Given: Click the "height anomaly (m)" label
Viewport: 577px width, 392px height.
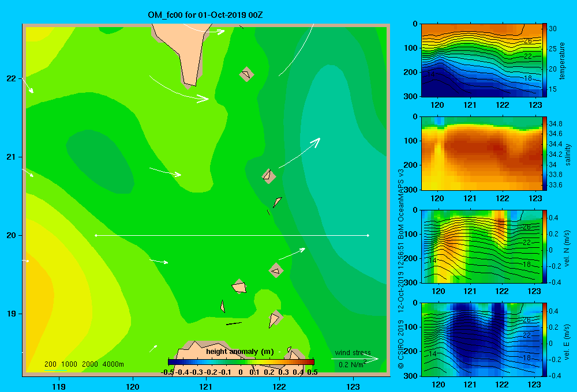Looking at the screenshot, I should [240, 352].
